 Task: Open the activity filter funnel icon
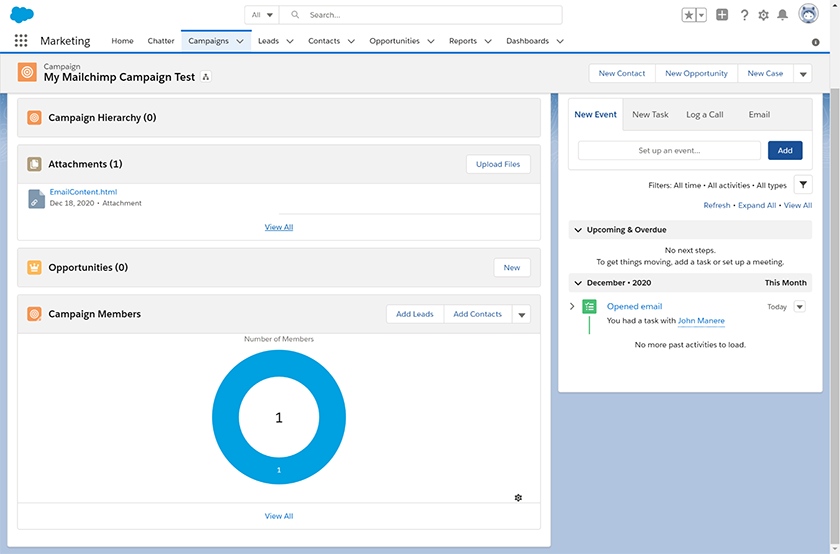(x=803, y=185)
